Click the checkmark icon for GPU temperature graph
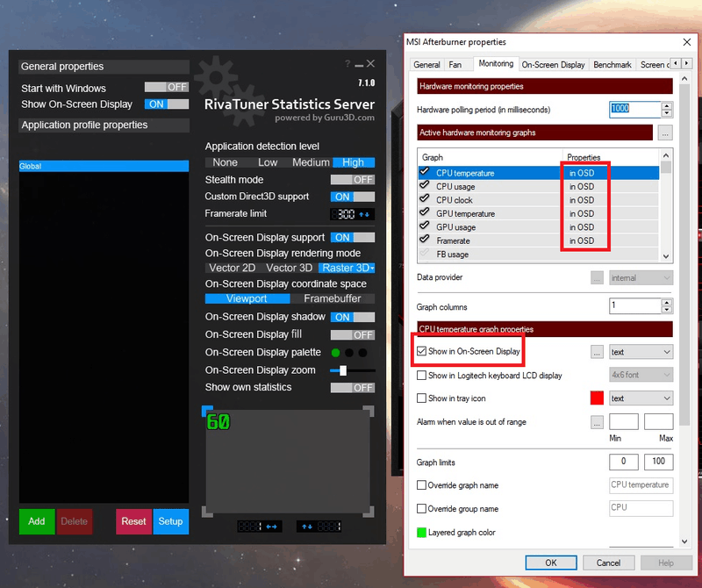 [x=424, y=212]
